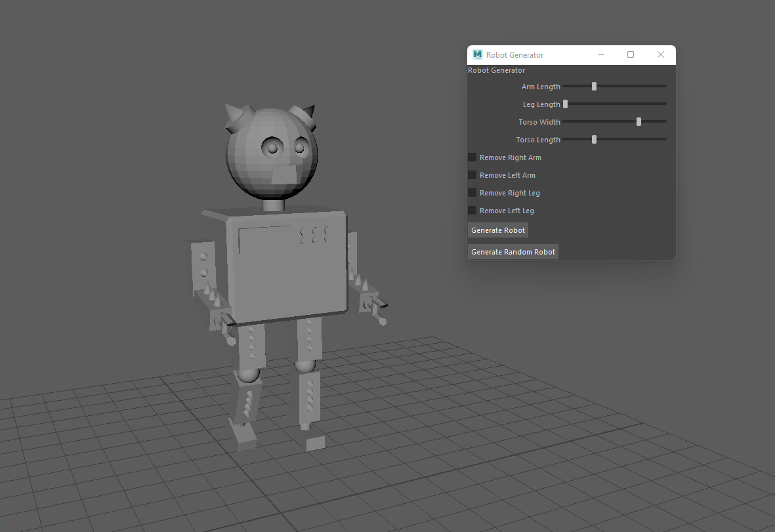The width and height of the screenshot is (775, 532).
Task: Click the Arm Length label
Action: tap(541, 87)
